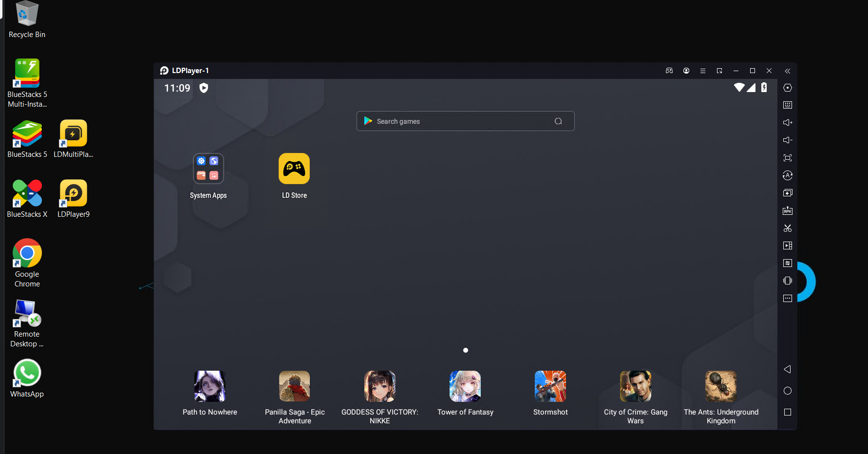868x454 pixels.
Task: Click the shake device icon
Action: (788, 281)
